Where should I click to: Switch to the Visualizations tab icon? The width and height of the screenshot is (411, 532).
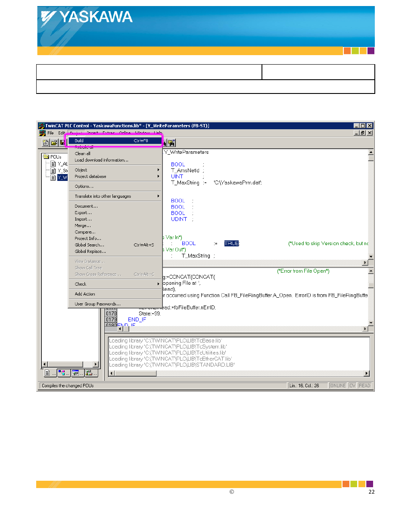click(77, 373)
